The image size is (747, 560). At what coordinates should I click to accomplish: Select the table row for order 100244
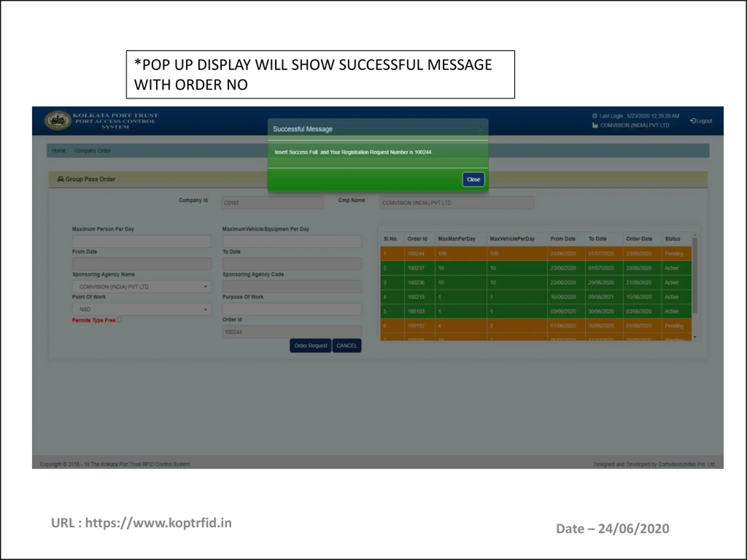(x=536, y=253)
